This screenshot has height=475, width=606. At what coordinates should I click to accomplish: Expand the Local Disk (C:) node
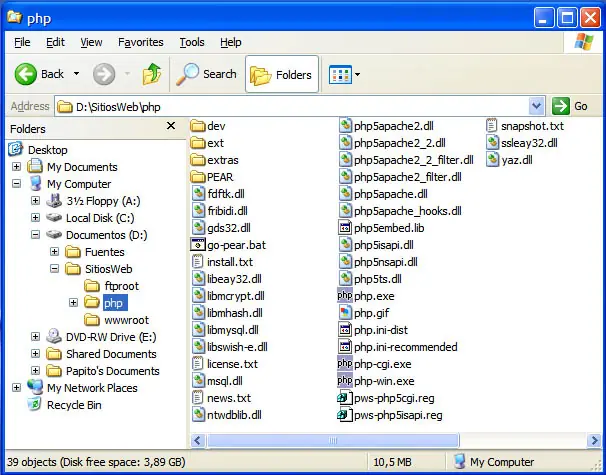click(35, 218)
